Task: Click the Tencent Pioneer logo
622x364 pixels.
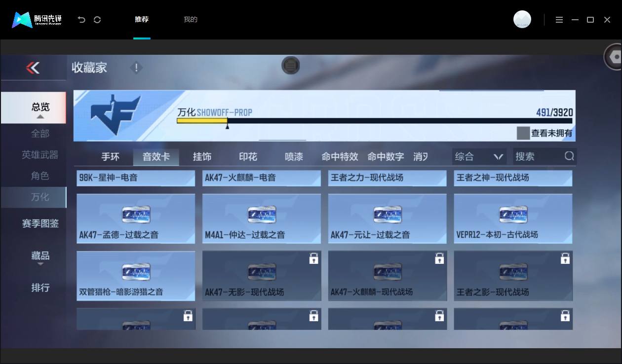Action: (x=37, y=20)
